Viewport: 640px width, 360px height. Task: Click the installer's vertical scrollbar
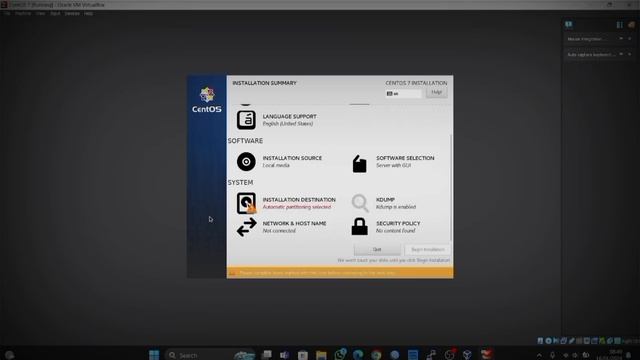coord(451,188)
